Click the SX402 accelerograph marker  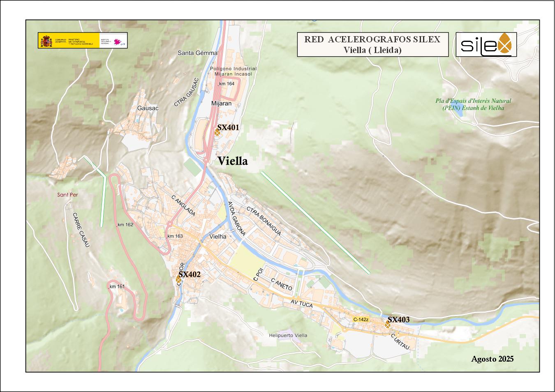tap(179, 279)
